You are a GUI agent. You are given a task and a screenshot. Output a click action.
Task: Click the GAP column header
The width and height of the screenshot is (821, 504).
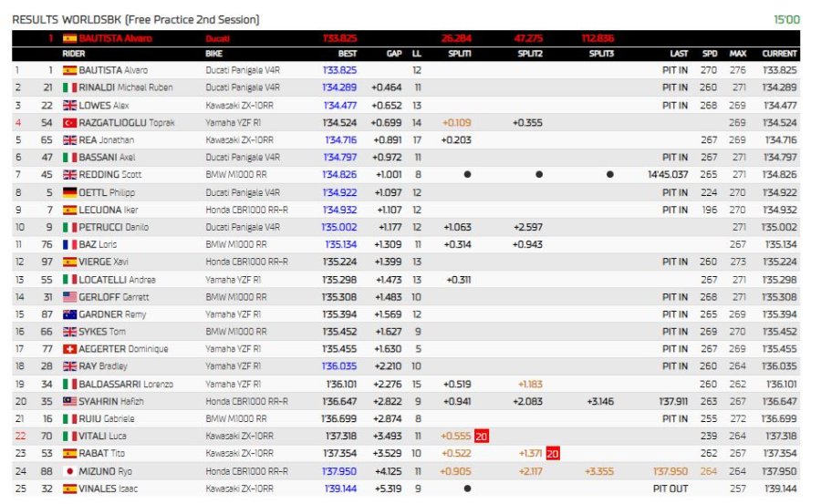394,54
